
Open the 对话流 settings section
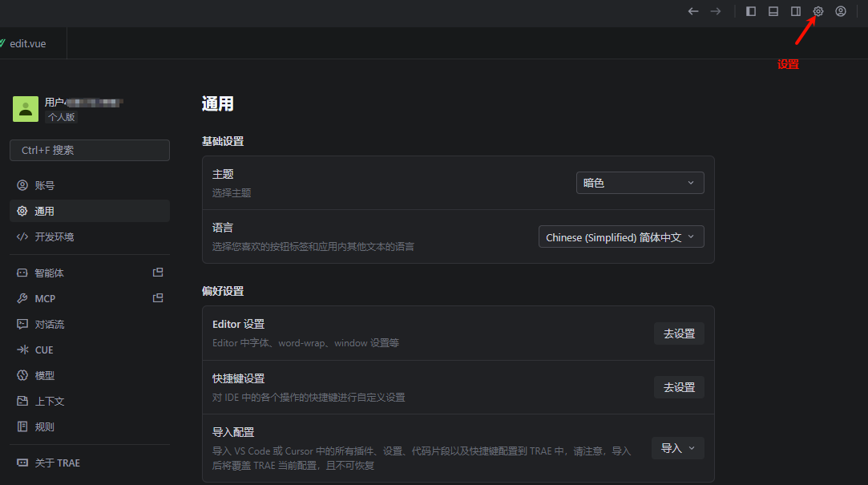click(90, 324)
